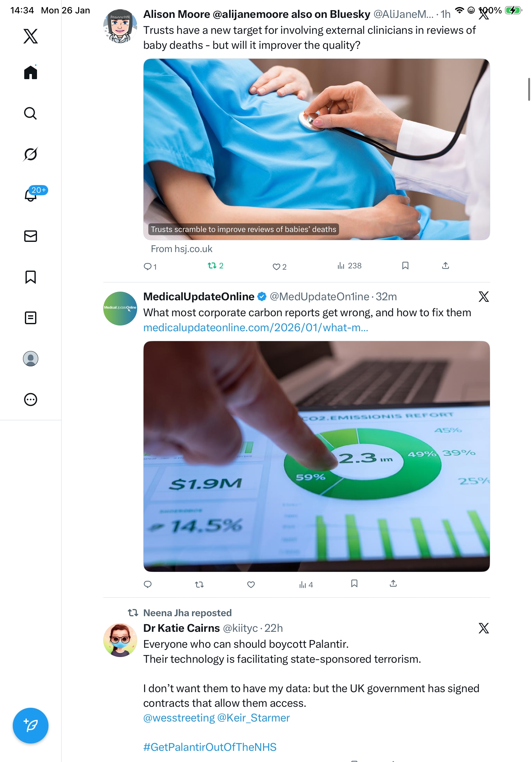Share Alison Moore's post

tap(446, 265)
